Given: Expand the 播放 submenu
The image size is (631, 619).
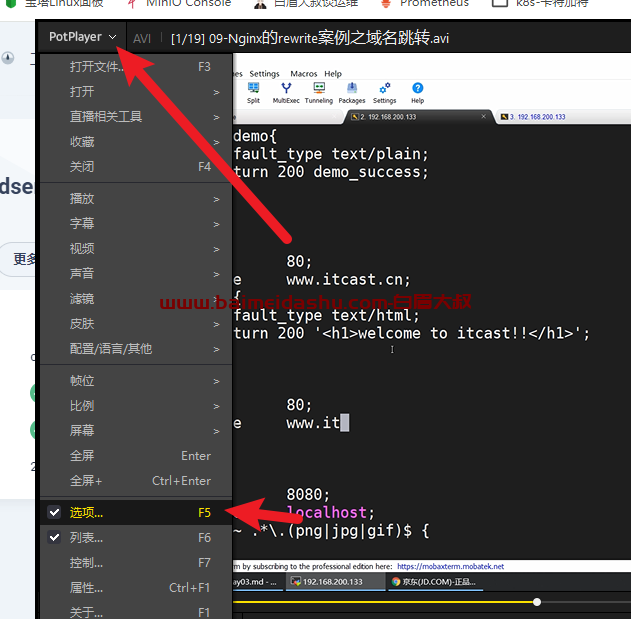Looking at the screenshot, I should coord(136,199).
